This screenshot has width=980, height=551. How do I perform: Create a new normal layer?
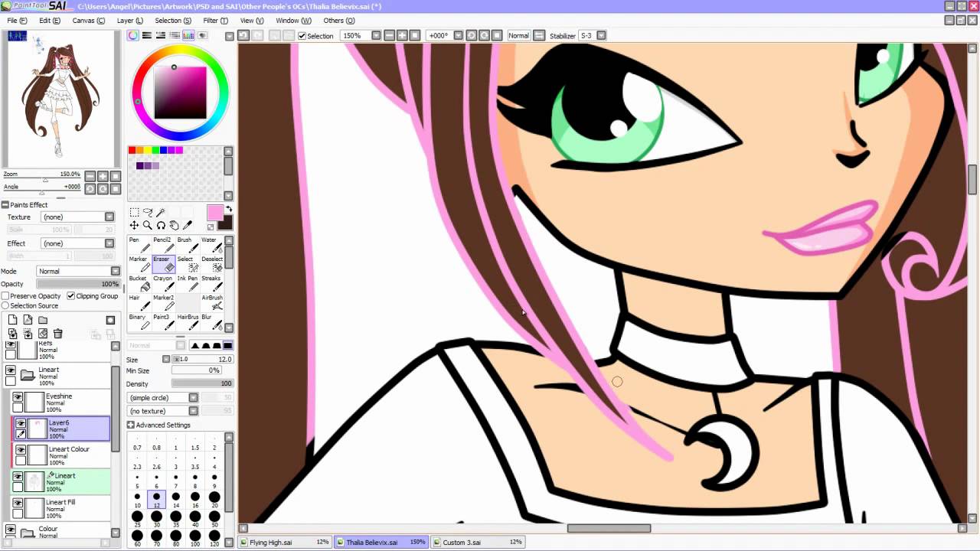point(13,320)
